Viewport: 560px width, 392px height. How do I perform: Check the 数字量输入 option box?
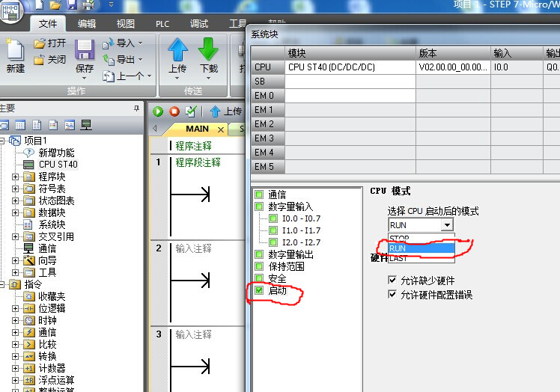[x=259, y=206]
